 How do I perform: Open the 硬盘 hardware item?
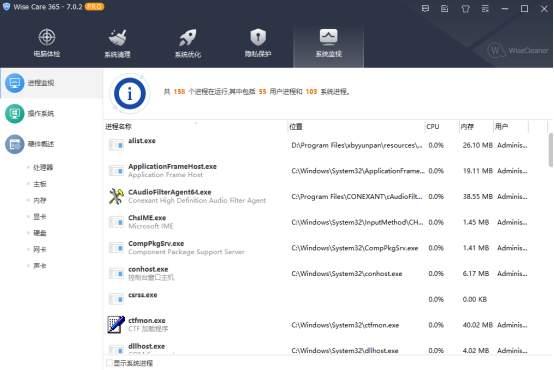[x=40, y=233]
